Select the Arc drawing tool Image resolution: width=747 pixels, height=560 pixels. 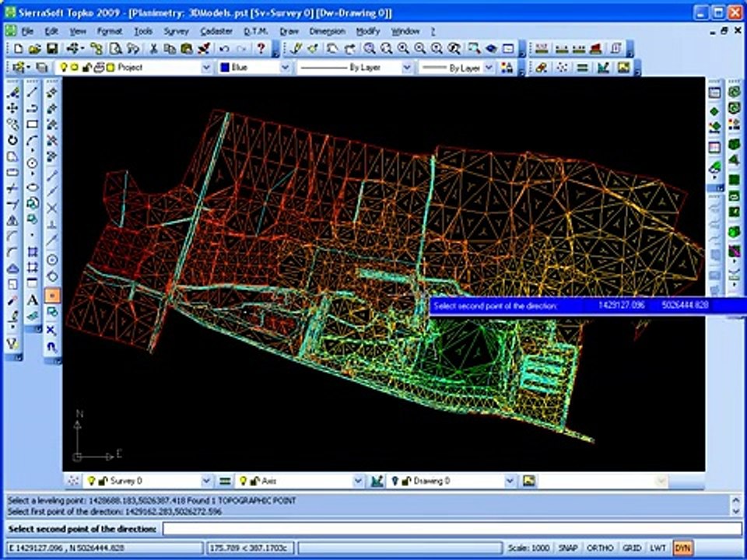(32, 141)
